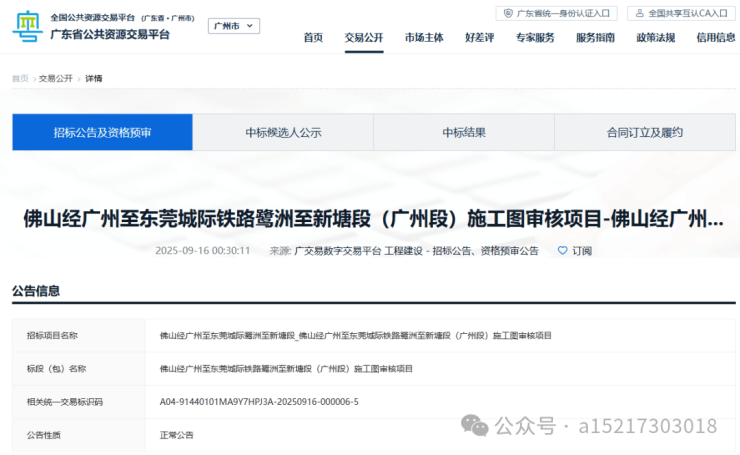Open 信用信息 navigation item
This screenshot has height=455, width=740.
pos(716,38)
